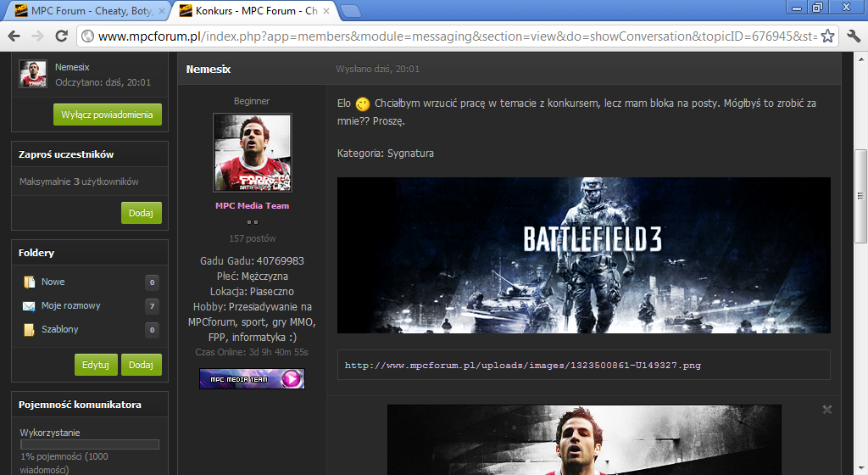This screenshot has width=868, height=475.
Task: Click the 'Edytuj' folders button
Action: tap(96, 365)
